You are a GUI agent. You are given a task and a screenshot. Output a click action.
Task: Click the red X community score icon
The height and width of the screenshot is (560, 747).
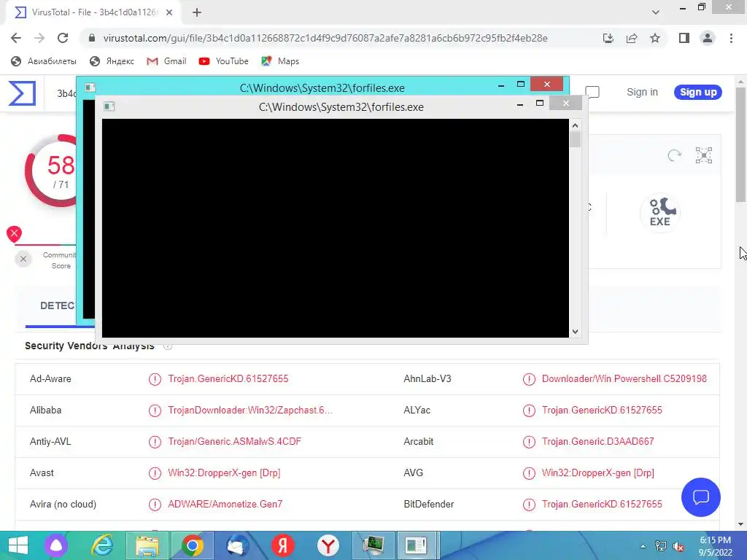(x=14, y=233)
